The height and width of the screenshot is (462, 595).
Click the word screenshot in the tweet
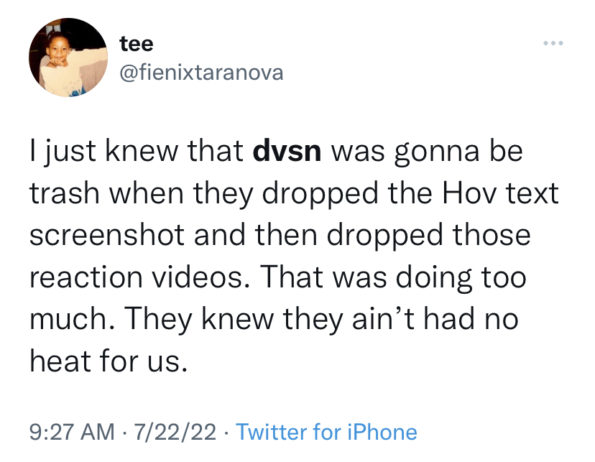[107, 235]
